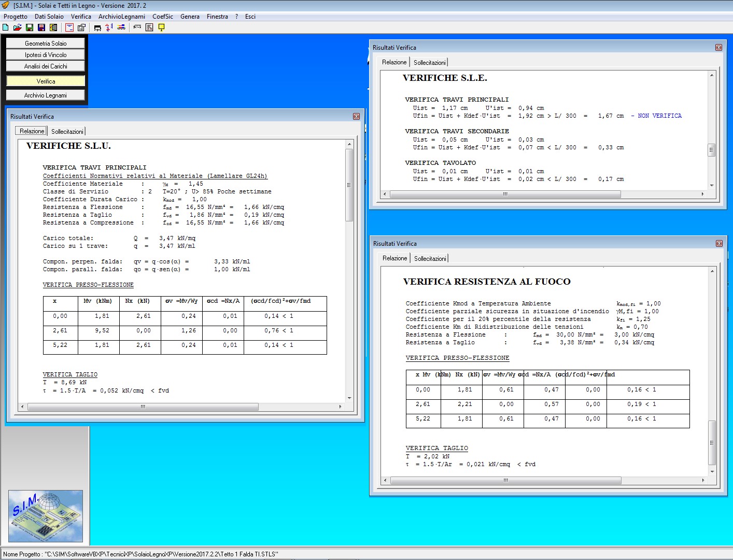Open the Dati Solaio menu

pyautogui.click(x=49, y=17)
